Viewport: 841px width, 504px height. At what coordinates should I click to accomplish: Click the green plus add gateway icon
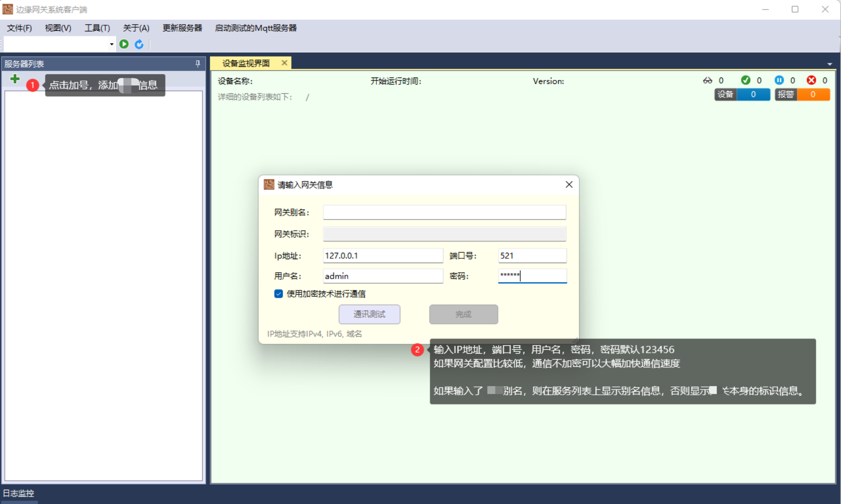[x=15, y=79]
